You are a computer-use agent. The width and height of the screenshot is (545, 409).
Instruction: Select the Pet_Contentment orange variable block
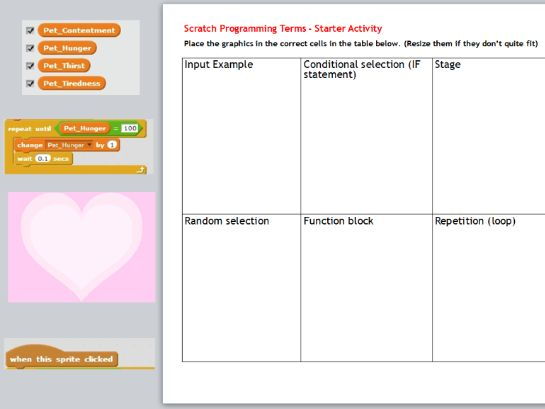(79, 30)
